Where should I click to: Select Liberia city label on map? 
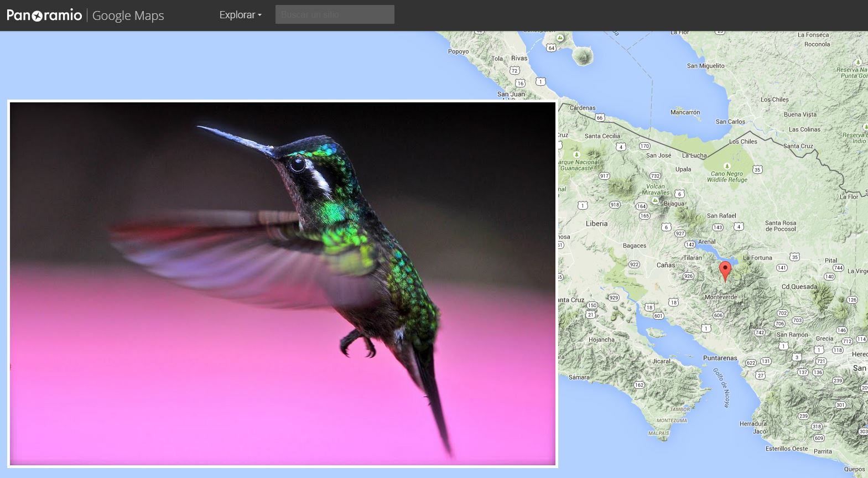(x=596, y=224)
